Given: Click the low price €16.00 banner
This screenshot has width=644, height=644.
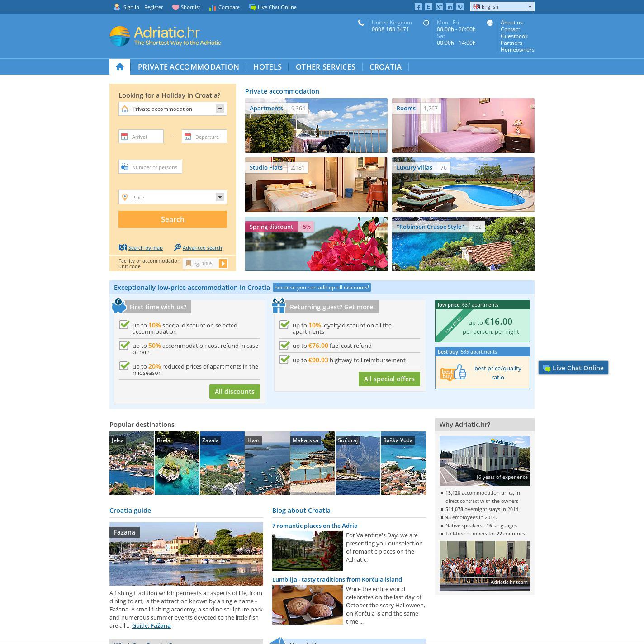Looking at the screenshot, I should point(483,321).
